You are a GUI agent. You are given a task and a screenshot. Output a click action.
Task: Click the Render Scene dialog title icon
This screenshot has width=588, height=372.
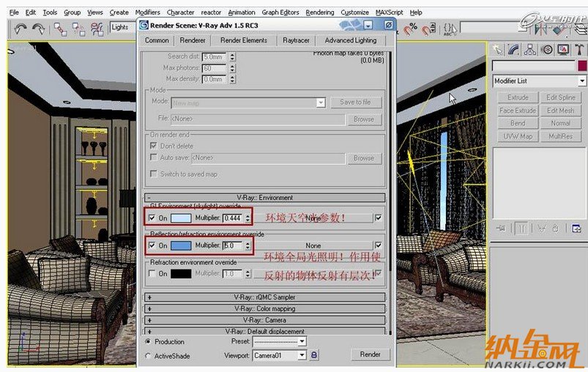click(144, 25)
